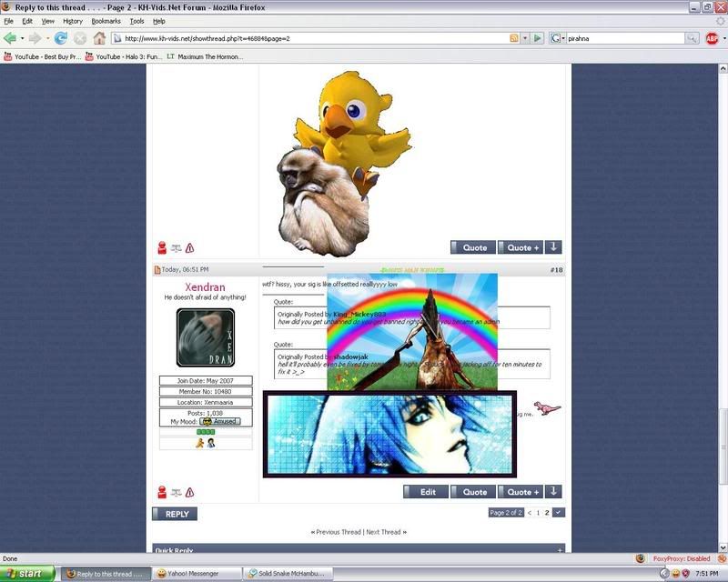Open YouTube - Halo 3: Fun... bookmark
Image resolution: width=728 pixels, height=582 pixels.
[124, 56]
